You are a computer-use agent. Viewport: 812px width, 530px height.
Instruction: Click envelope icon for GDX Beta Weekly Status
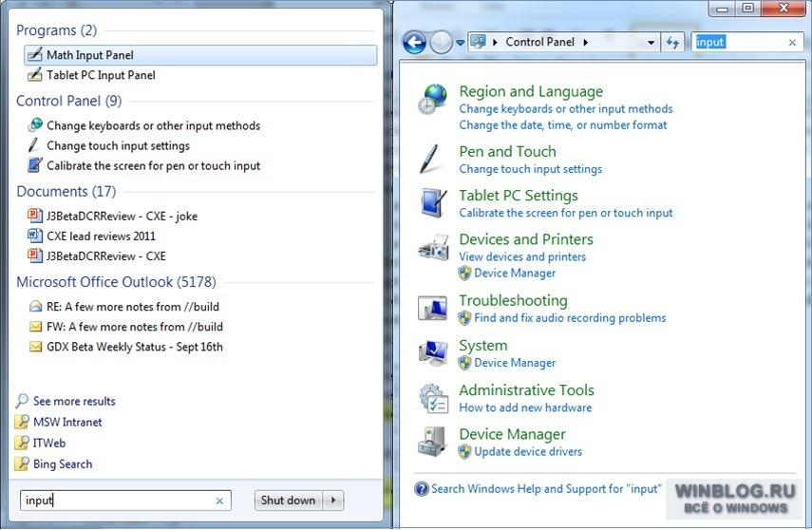35,347
